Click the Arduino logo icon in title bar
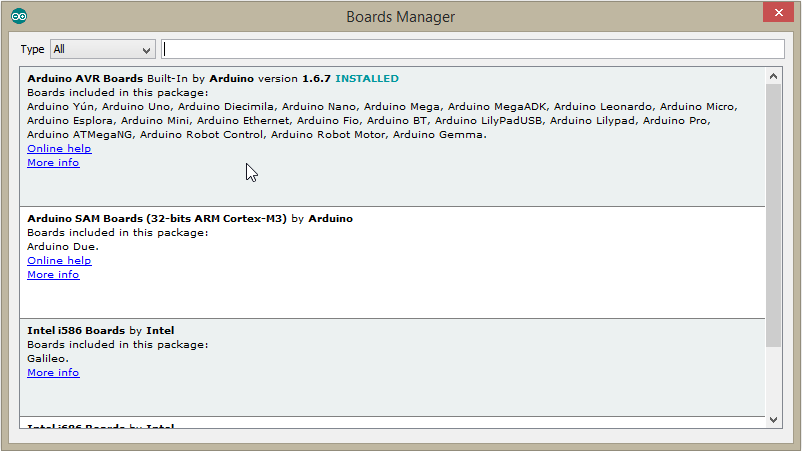 tap(19, 16)
